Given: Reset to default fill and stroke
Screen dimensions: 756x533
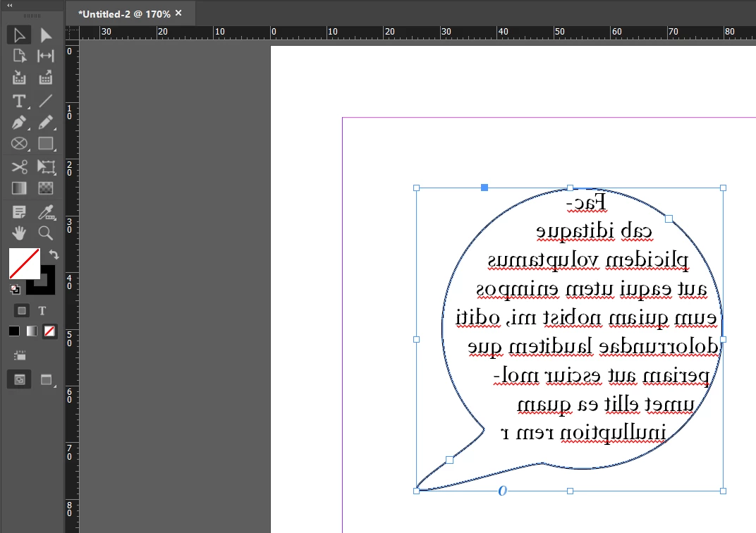Looking at the screenshot, I should coord(15,289).
